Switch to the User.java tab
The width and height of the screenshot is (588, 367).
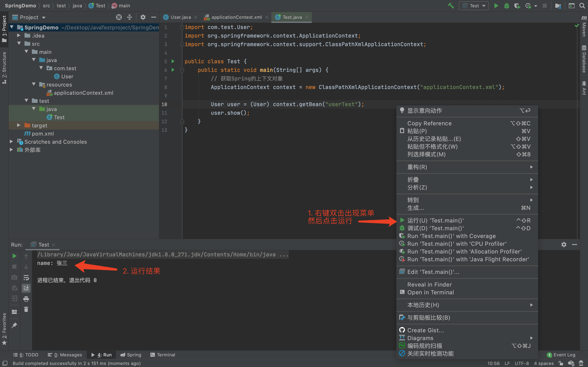(180, 17)
